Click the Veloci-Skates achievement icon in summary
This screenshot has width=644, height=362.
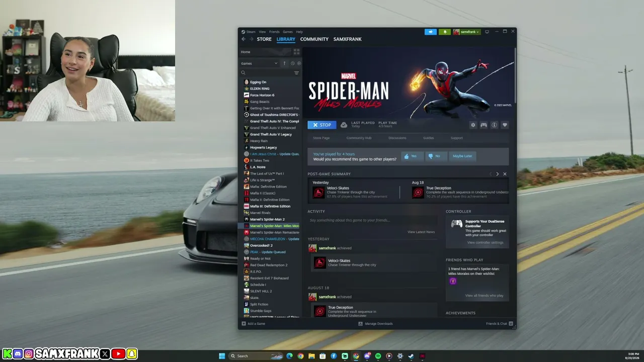click(x=318, y=193)
